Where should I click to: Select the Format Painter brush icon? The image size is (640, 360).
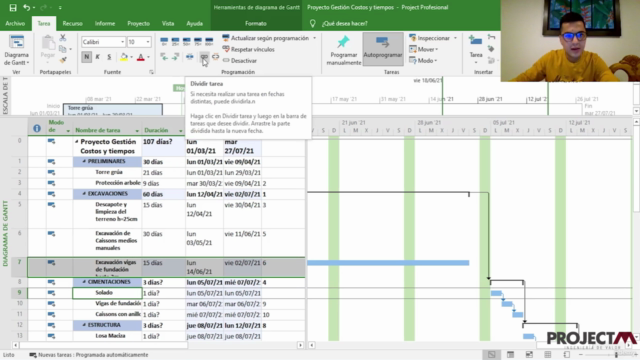click(62, 60)
